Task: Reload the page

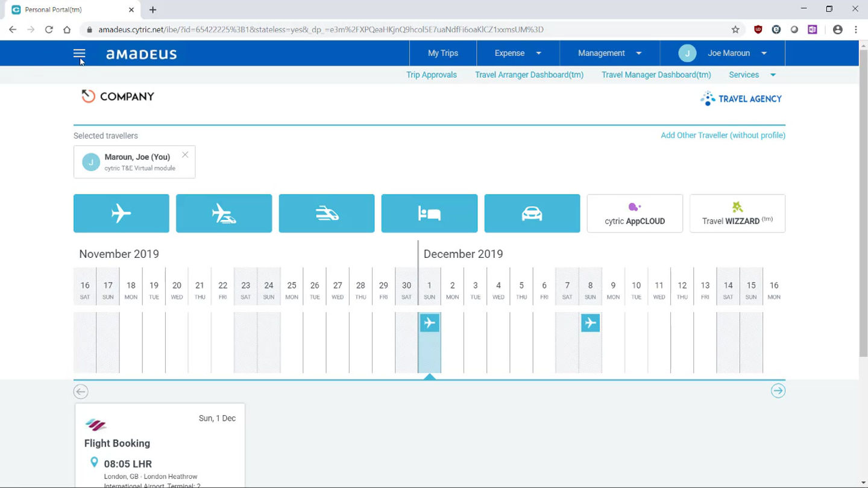Action: pos(49,30)
